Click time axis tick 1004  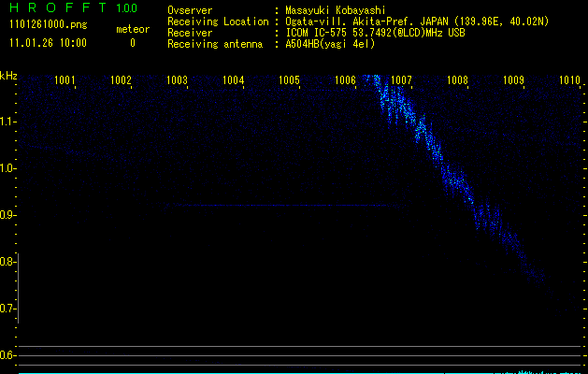point(234,79)
